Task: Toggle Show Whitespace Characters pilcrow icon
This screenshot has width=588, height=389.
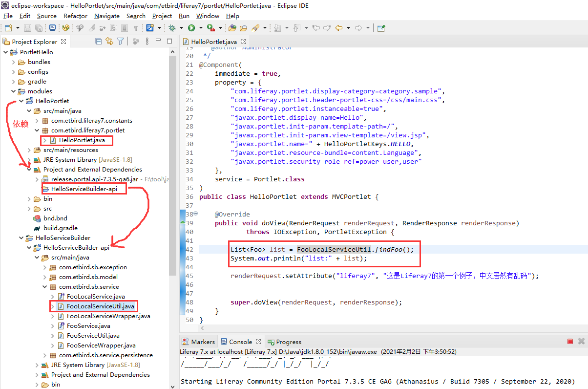Action: click(x=136, y=28)
